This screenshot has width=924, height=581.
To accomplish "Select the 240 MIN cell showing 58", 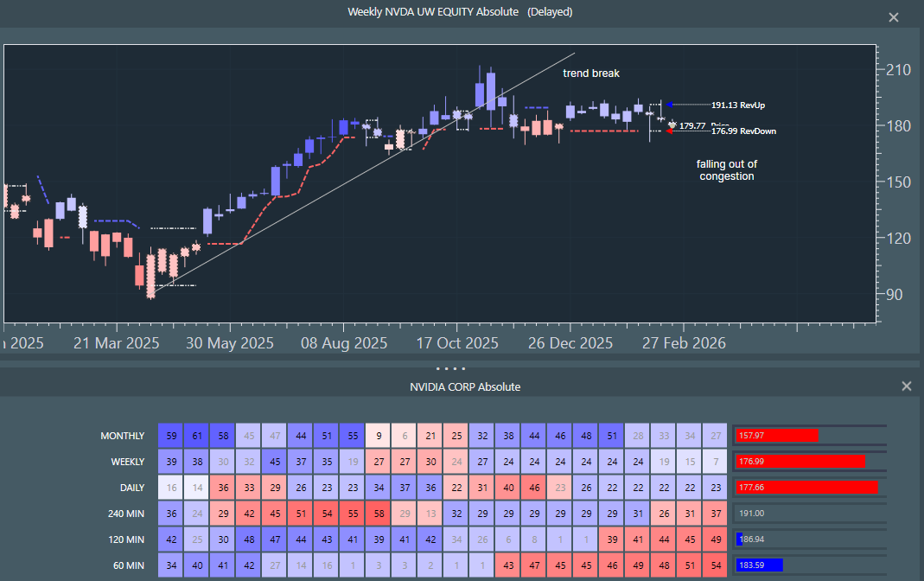I will [x=379, y=514].
